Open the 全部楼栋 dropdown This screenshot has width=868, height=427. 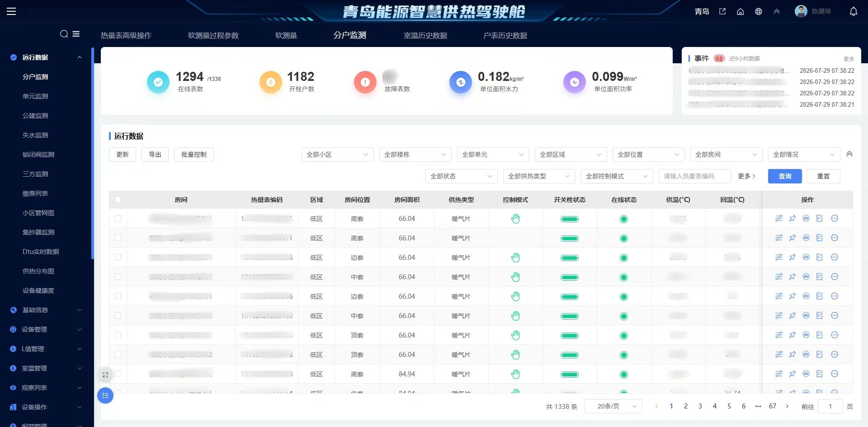coord(415,155)
